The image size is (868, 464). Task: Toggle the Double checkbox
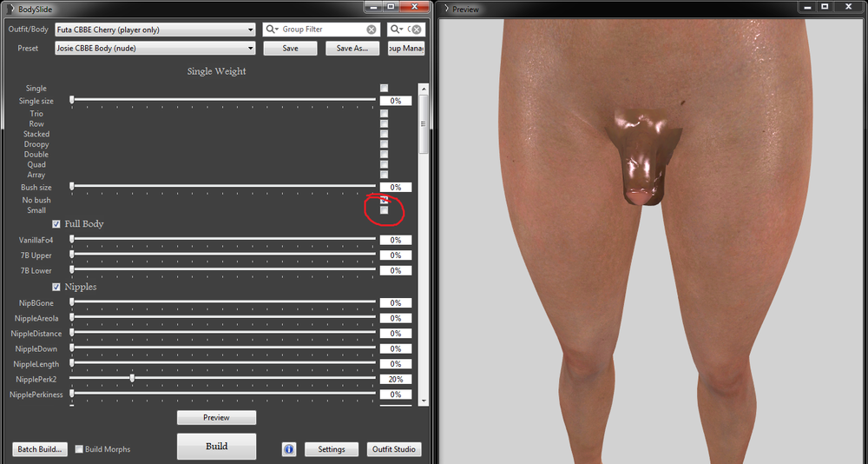tap(385, 154)
